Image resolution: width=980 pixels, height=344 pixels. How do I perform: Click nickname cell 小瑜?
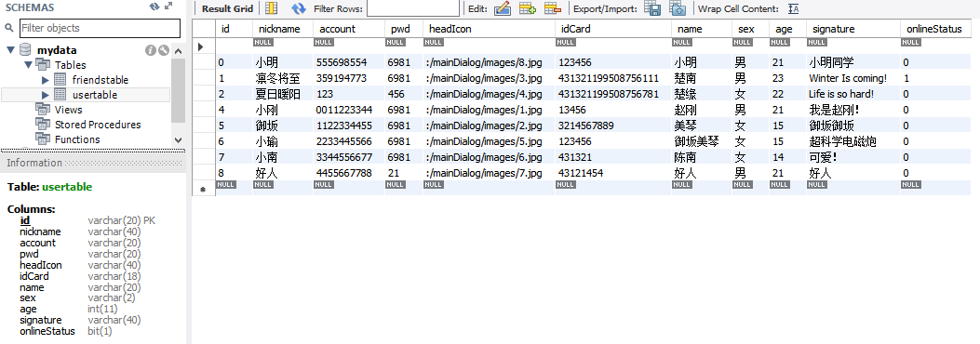(x=283, y=141)
